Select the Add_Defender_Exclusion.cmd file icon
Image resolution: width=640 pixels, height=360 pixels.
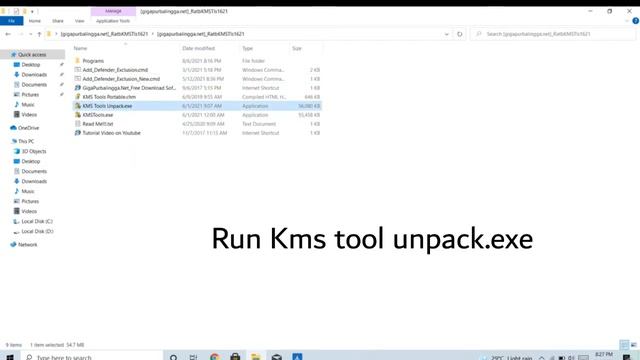78,70
